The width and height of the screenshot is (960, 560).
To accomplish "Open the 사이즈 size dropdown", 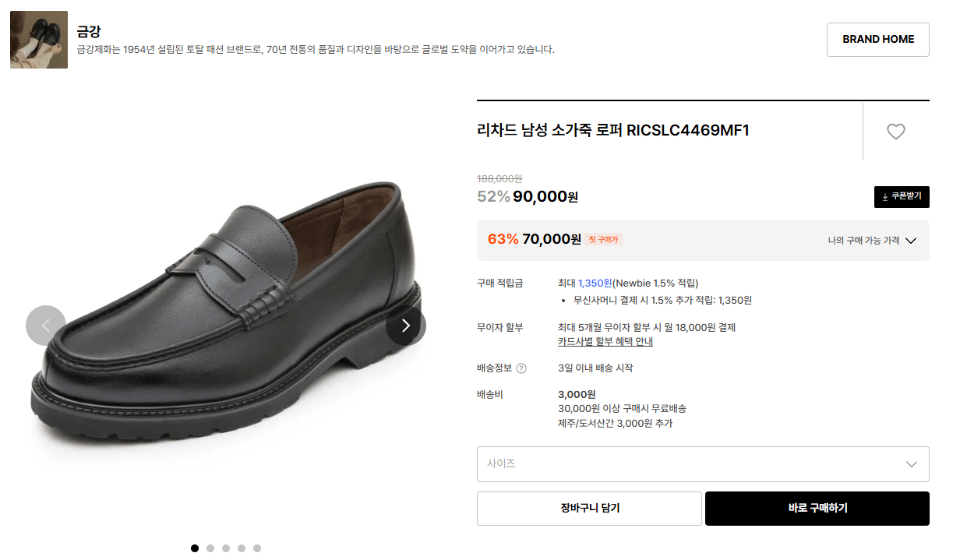I will [703, 463].
